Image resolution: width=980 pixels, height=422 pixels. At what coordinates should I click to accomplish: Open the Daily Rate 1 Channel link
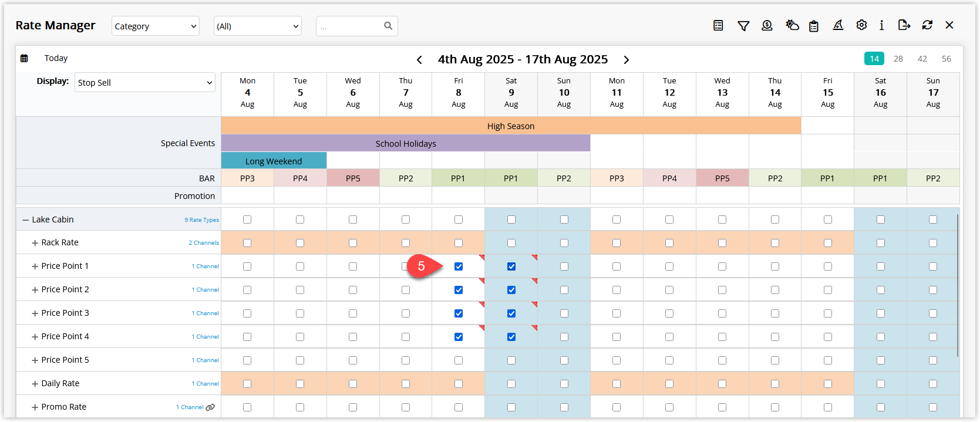point(205,384)
